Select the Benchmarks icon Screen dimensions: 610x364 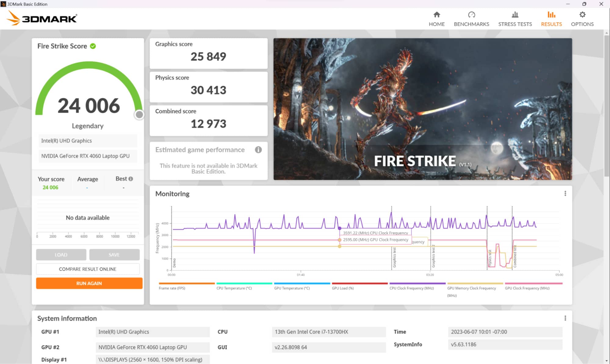pos(471,14)
